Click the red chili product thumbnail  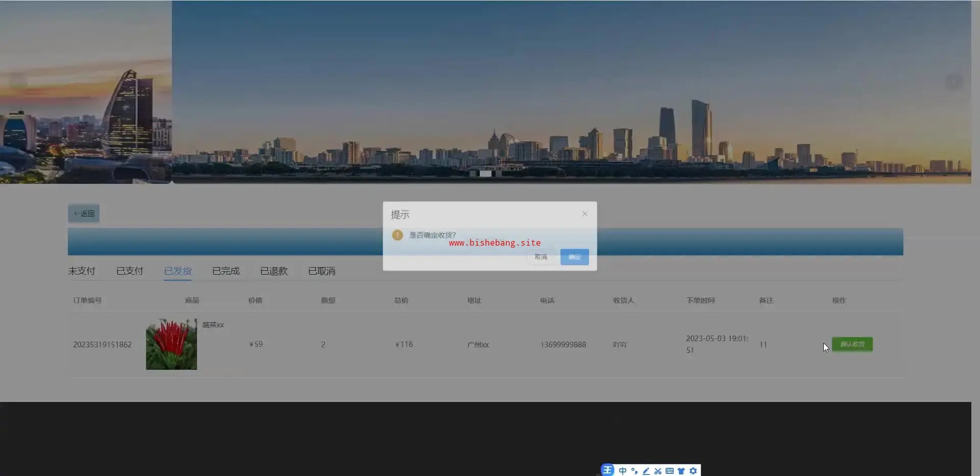(x=171, y=344)
